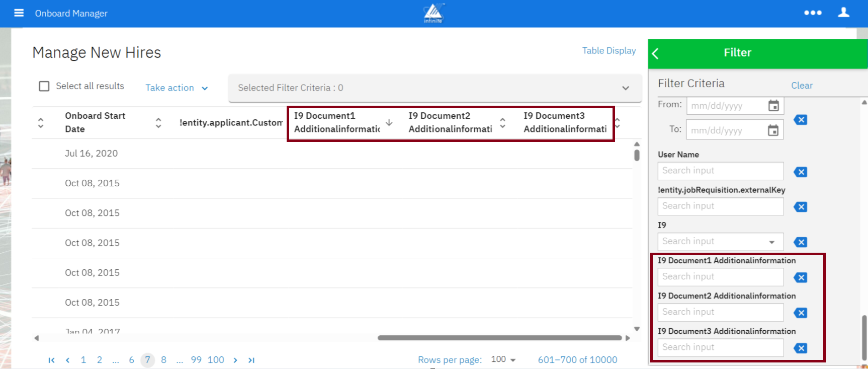Open the three-dots more options menu
The height and width of the screenshot is (369, 868).
(813, 13)
